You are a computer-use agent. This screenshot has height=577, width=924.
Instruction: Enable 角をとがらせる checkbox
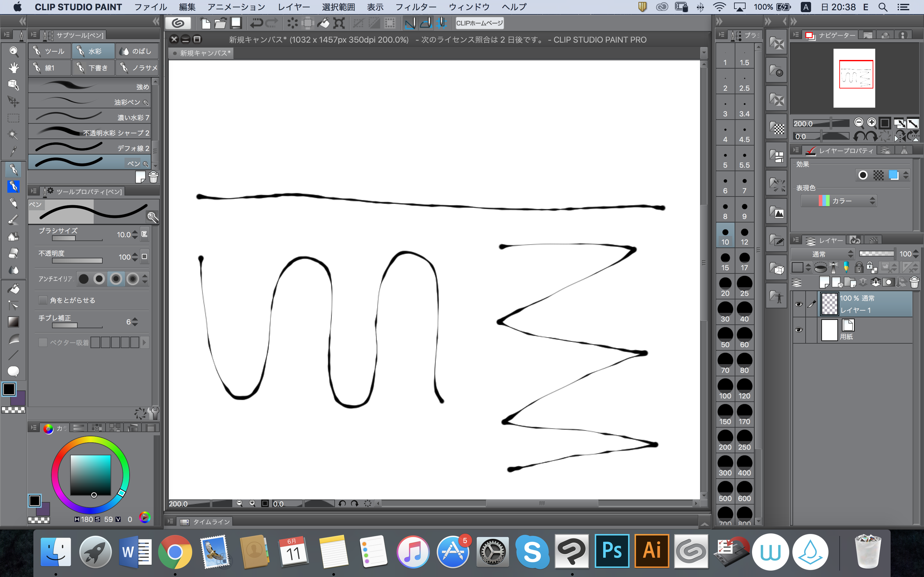pos(43,300)
